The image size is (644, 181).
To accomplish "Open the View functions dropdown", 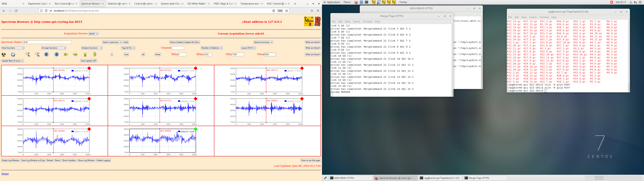I will 13,48.
